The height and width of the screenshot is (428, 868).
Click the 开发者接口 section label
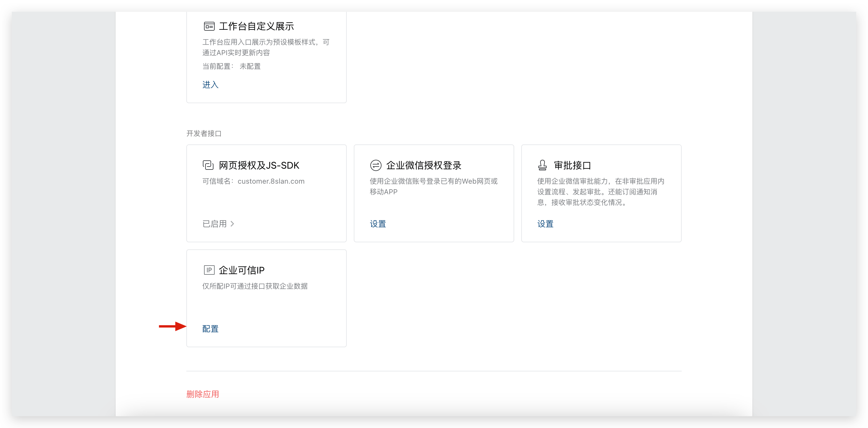coord(204,134)
